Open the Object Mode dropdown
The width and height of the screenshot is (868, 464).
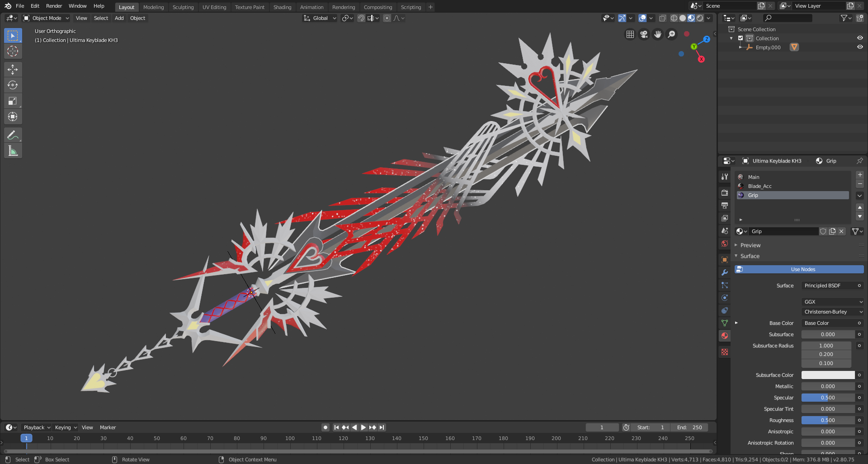click(x=46, y=18)
